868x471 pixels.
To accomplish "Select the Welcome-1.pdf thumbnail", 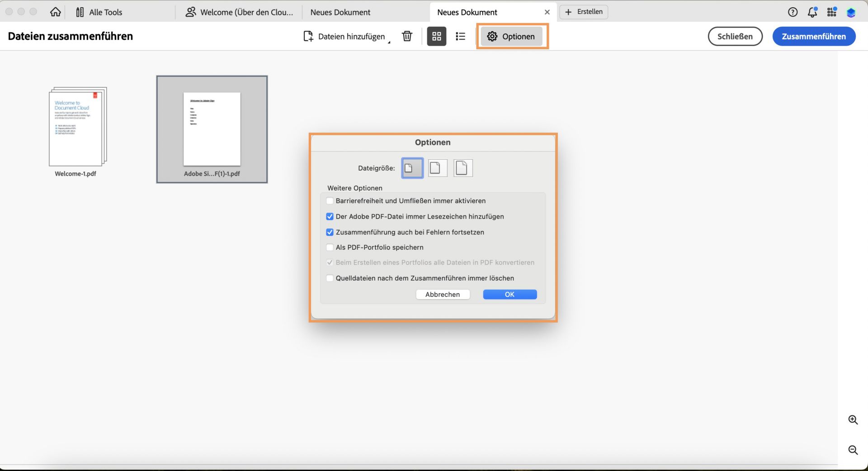I will pyautogui.click(x=78, y=127).
